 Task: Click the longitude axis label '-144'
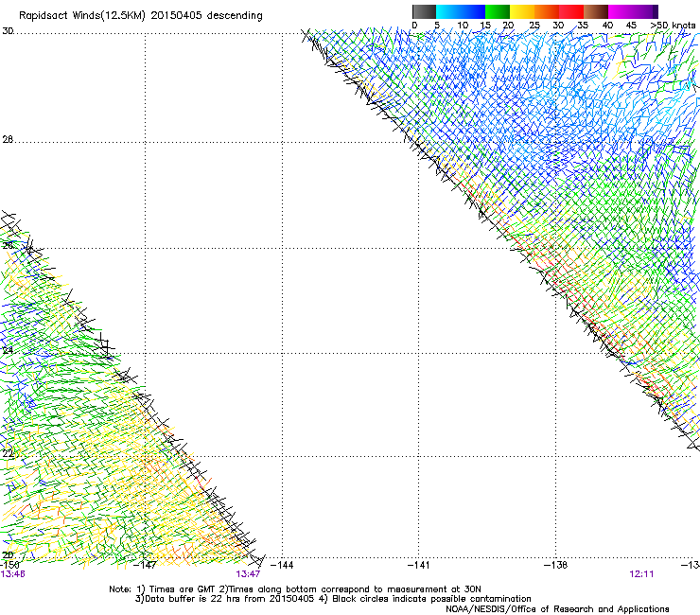[282, 565]
